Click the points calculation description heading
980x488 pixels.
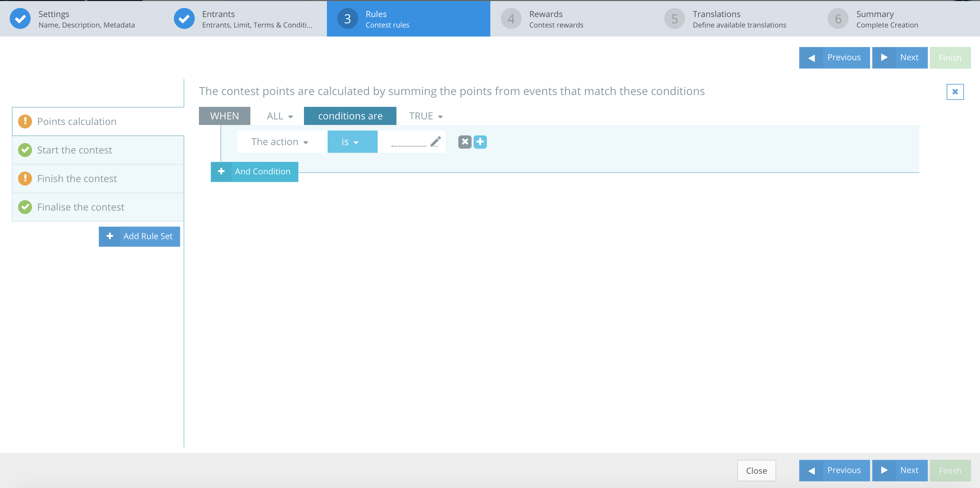tap(452, 91)
